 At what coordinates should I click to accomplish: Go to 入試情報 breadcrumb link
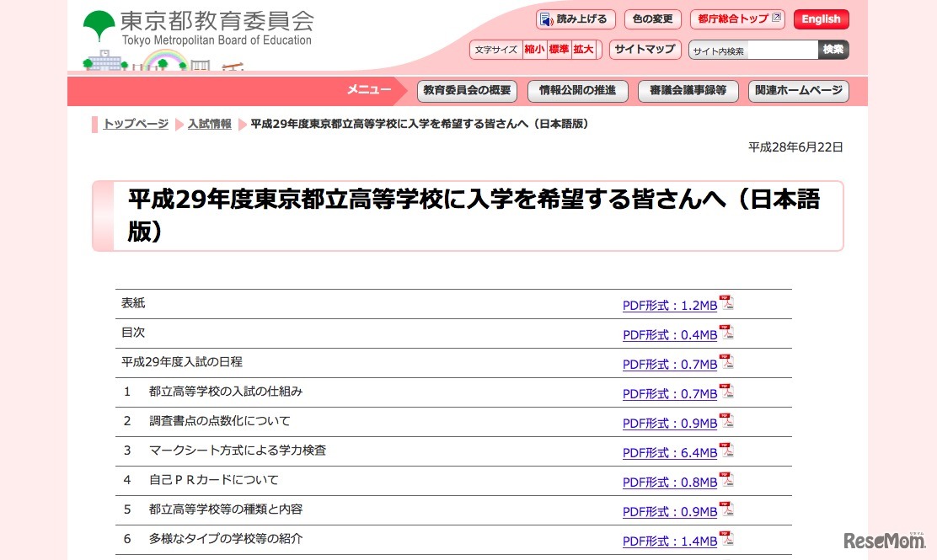[210, 125]
